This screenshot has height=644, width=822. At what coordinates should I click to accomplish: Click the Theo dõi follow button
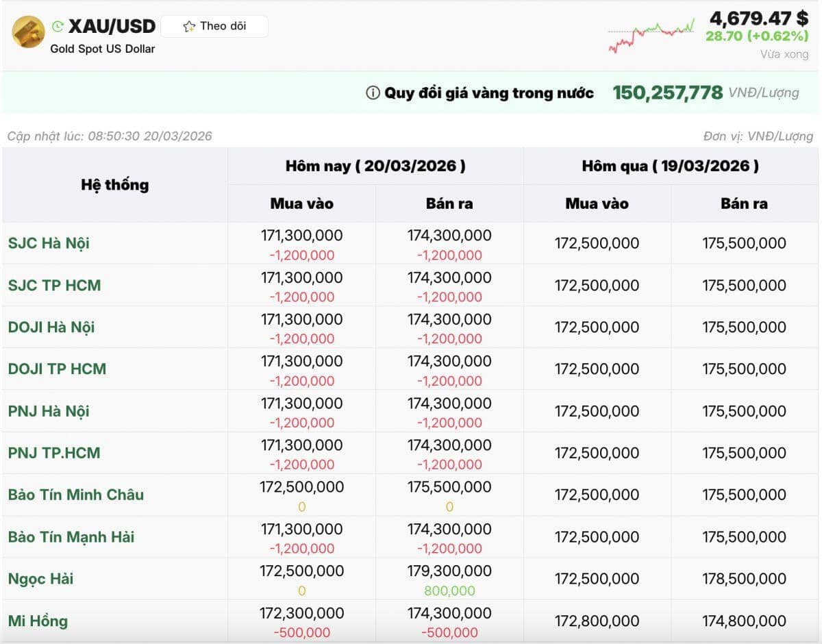pyautogui.click(x=214, y=27)
